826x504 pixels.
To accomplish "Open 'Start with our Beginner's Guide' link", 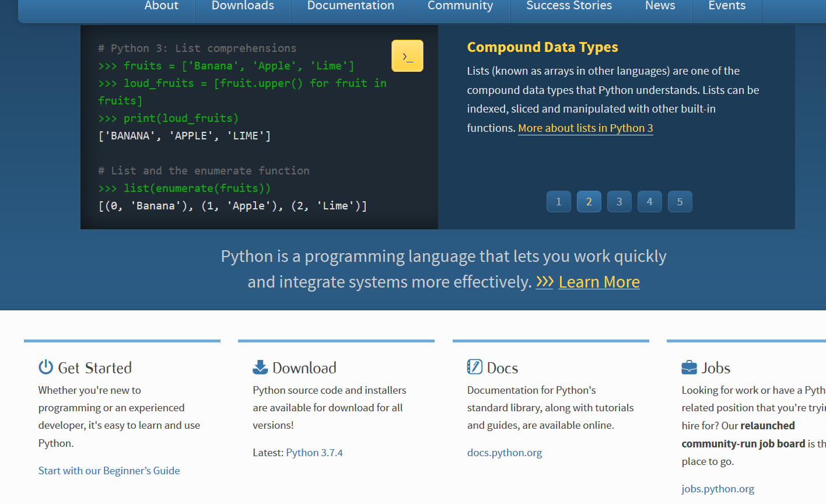I will tap(109, 471).
